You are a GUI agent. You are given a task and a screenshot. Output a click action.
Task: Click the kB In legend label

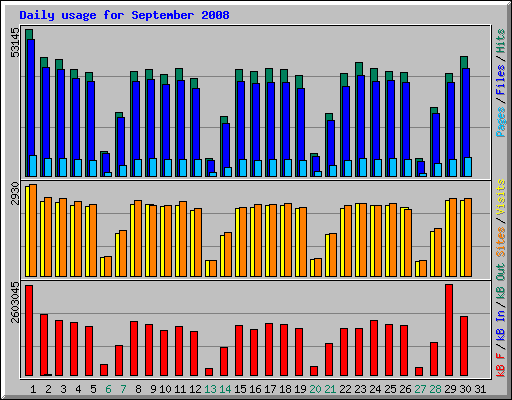point(500,325)
